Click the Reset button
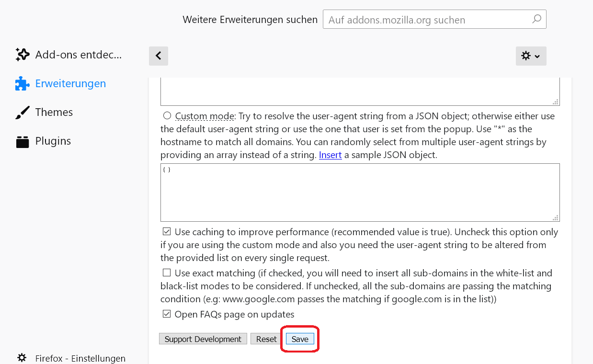The width and height of the screenshot is (593, 364). point(266,339)
